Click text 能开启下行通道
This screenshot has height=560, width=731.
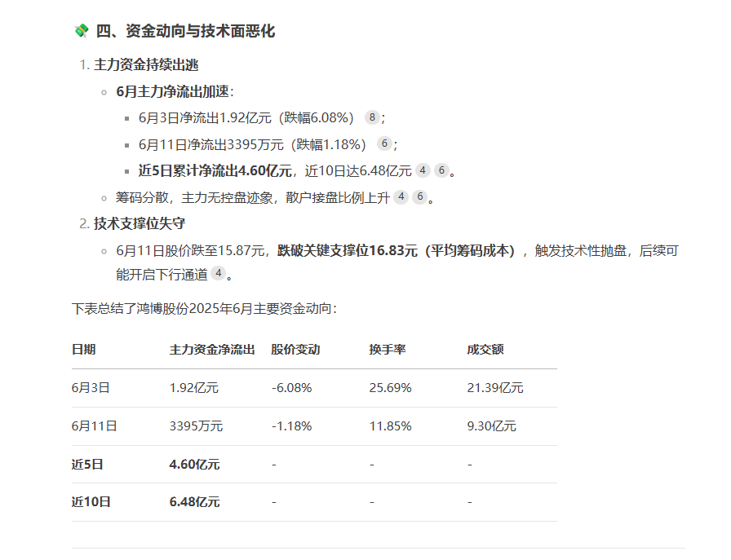162,275
